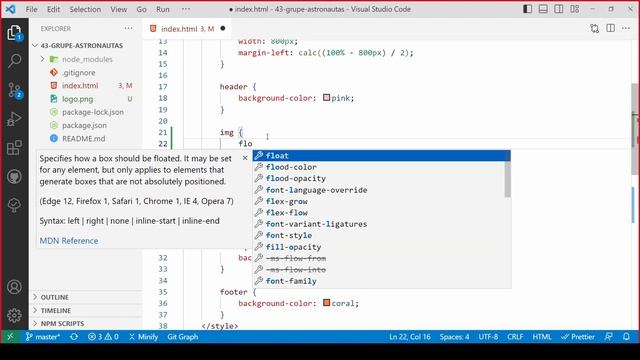Split the editor to the right
Viewport: 640px width, 360px height.
click(610, 28)
